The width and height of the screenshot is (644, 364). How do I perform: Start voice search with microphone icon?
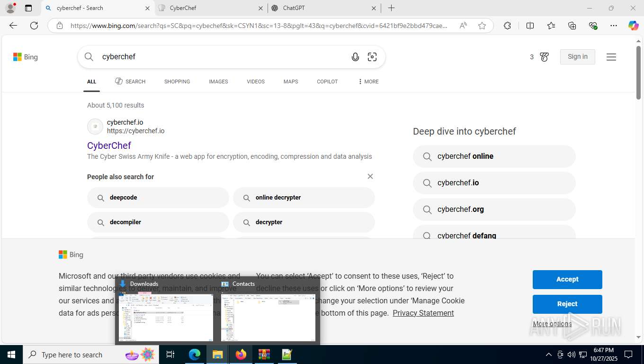[x=355, y=57]
